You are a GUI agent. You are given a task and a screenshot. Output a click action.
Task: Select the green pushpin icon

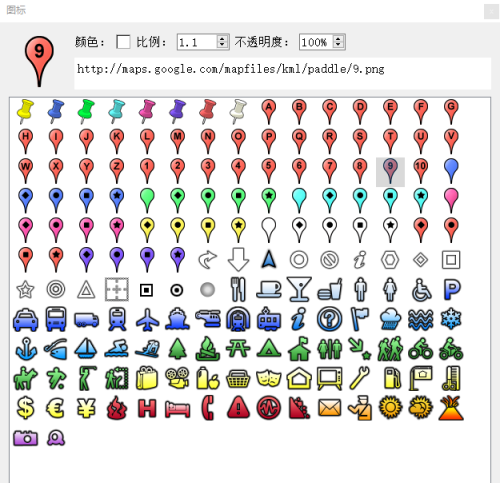pos(86,111)
